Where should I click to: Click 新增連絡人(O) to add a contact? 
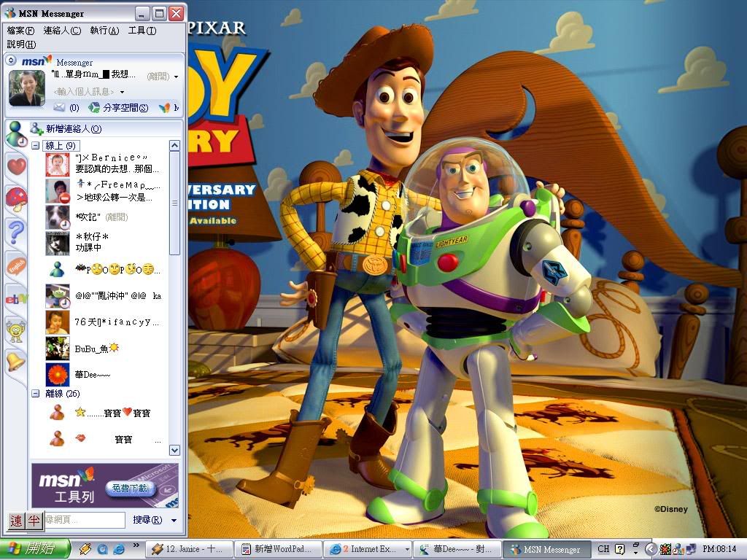(x=66, y=128)
